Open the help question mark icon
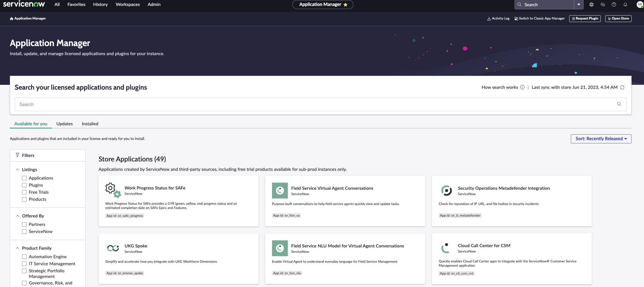The height and width of the screenshot is (287, 644). (x=614, y=5)
